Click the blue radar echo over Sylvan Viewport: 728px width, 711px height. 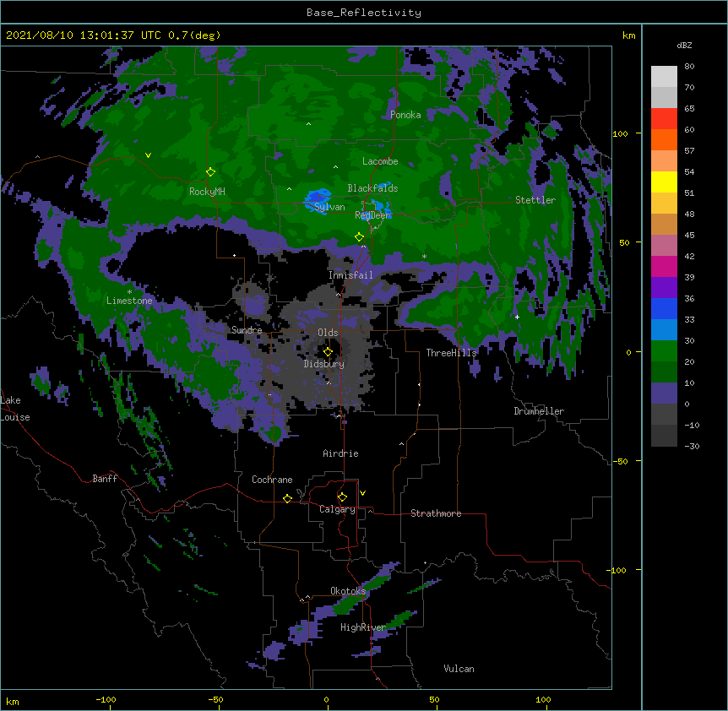click(317, 199)
